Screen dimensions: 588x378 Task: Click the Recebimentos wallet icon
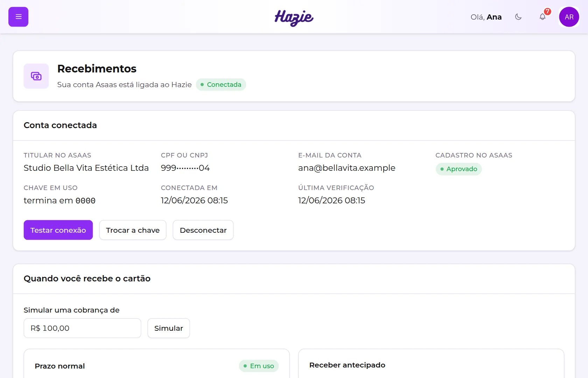36,76
